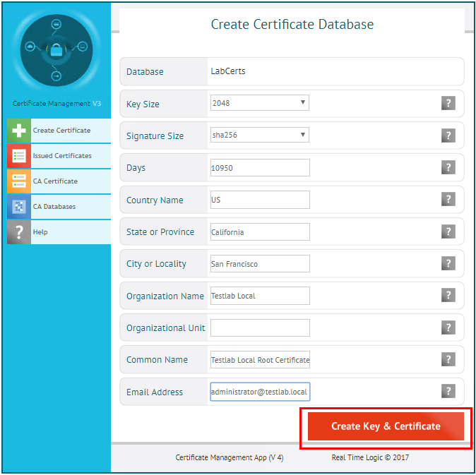
Task: Open help for State or Province field
Action: [448, 232]
